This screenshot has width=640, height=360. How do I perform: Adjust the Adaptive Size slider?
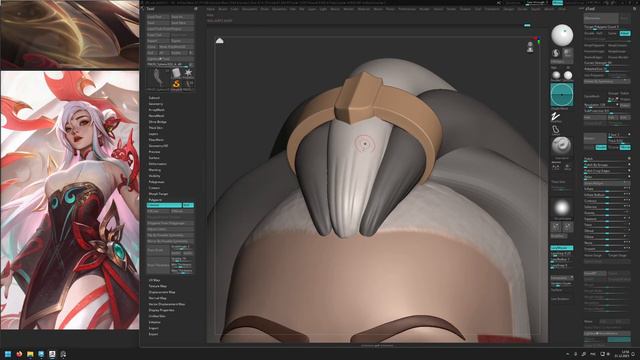pyautogui.click(x=607, y=69)
